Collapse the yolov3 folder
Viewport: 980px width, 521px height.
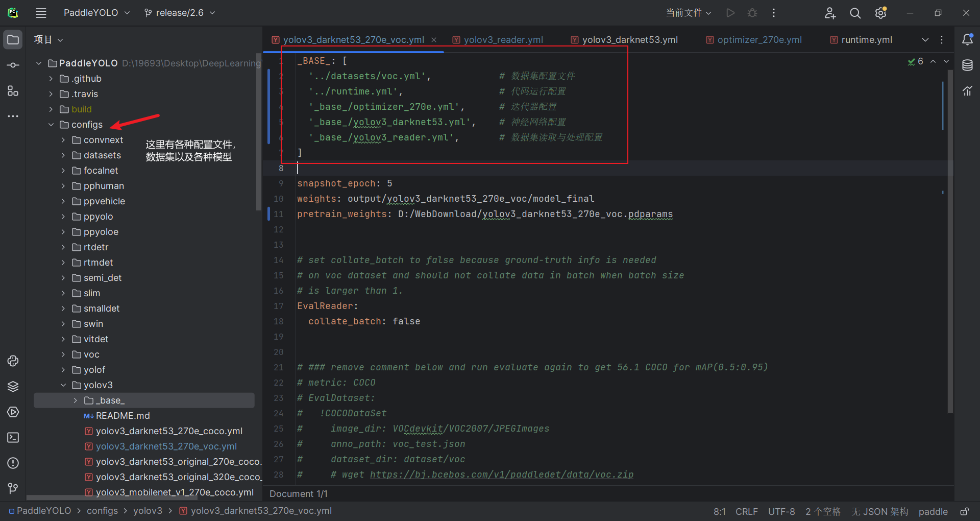pos(63,385)
